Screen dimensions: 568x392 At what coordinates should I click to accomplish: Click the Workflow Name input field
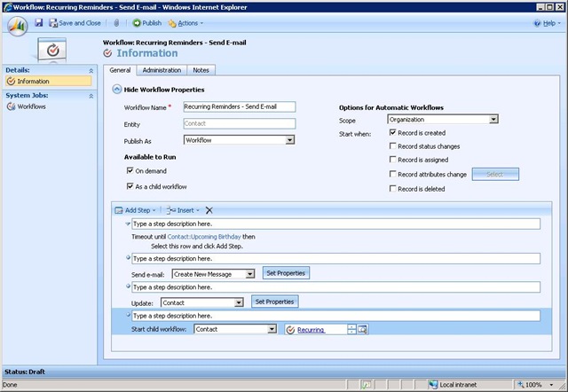point(239,106)
